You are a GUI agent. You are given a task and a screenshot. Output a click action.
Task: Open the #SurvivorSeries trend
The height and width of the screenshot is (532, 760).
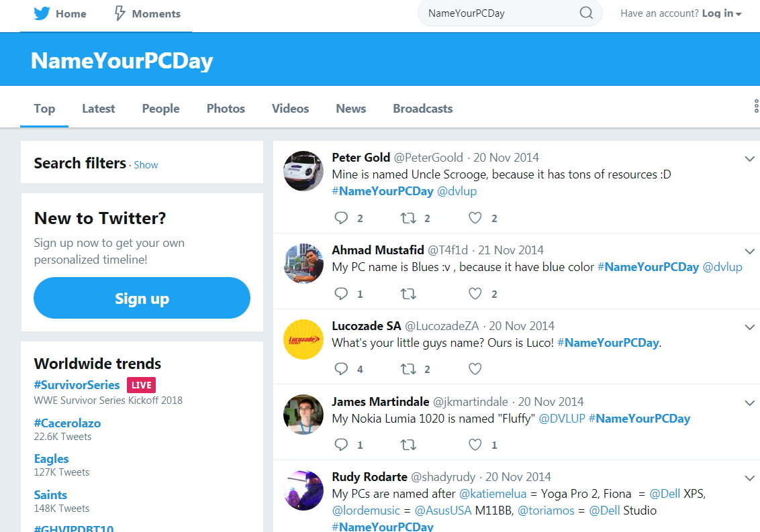click(x=77, y=385)
